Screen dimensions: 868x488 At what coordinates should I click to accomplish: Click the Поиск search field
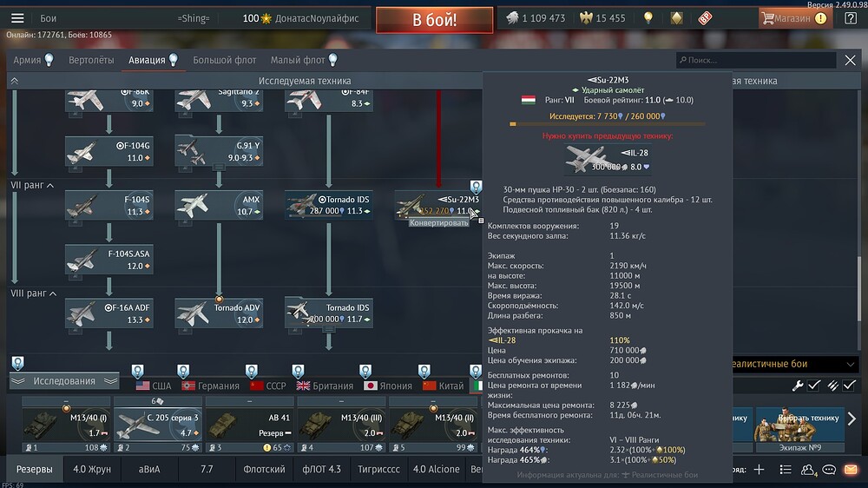[x=756, y=60]
